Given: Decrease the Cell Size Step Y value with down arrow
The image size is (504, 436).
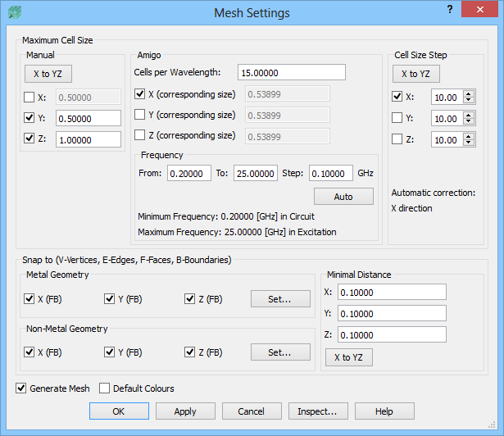Looking at the screenshot, I should click(469, 122).
